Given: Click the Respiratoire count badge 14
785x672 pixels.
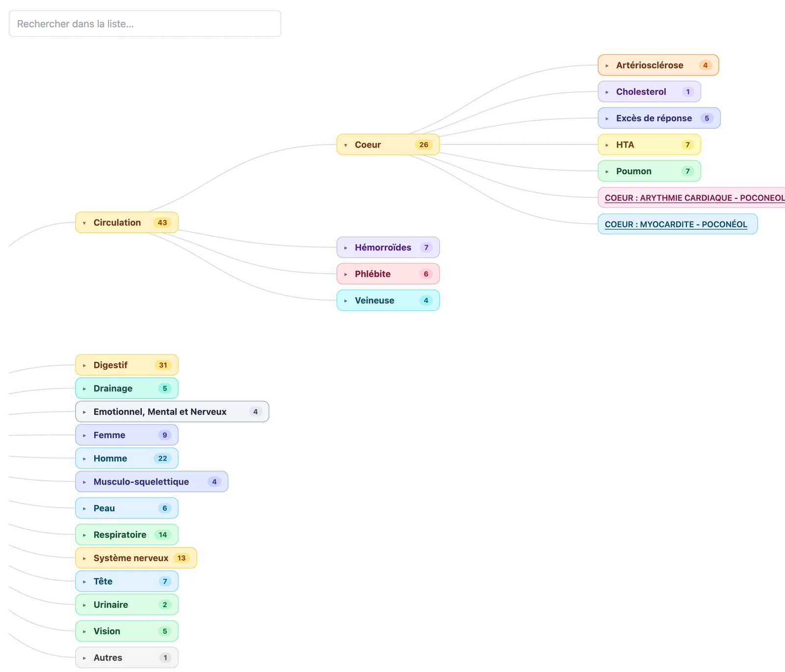Looking at the screenshot, I should coord(163,535).
